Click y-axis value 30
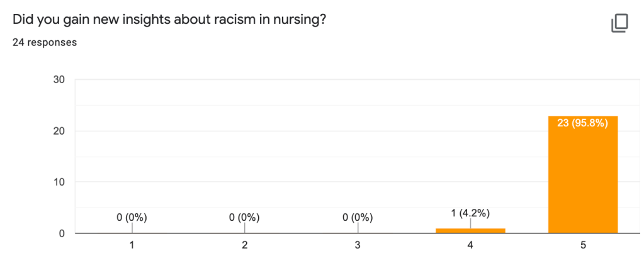 59,80
